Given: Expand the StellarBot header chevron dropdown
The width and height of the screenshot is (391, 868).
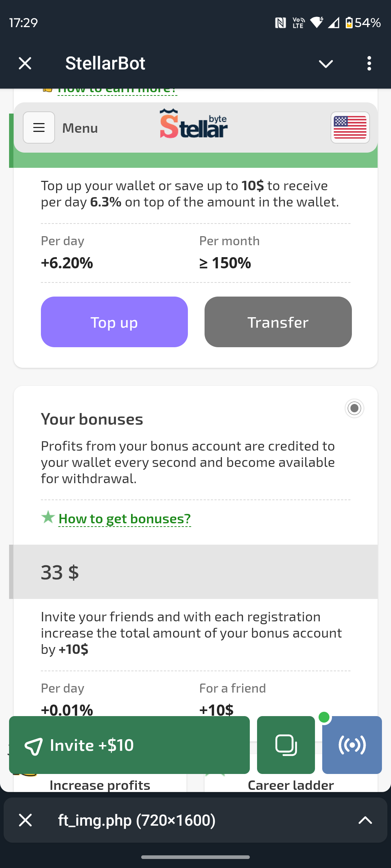Looking at the screenshot, I should [325, 64].
